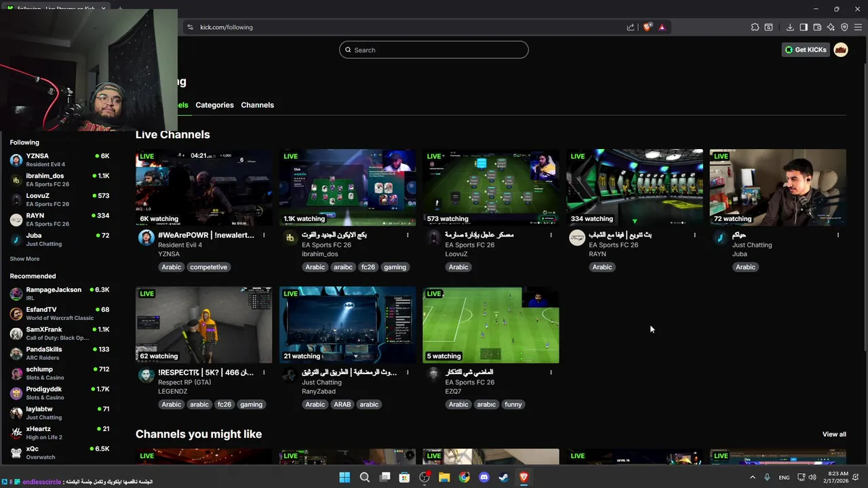Open Juba Just Chatting stream thumbnail

[x=778, y=187]
